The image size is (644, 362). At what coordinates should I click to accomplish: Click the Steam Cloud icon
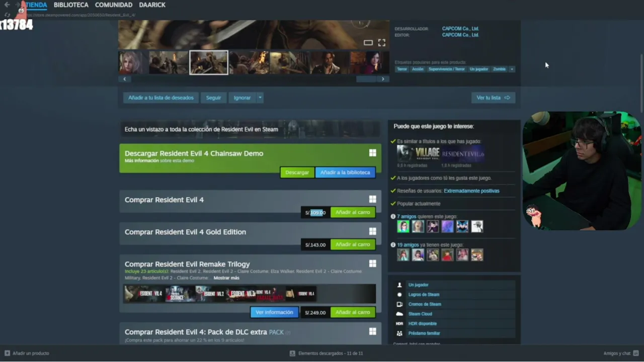pos(399,314)
